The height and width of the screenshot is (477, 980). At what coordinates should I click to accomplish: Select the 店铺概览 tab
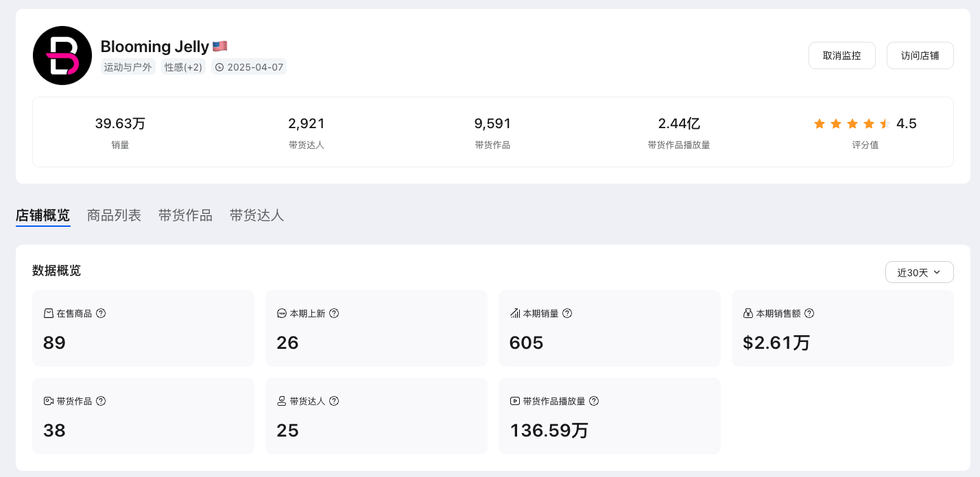point(43,215)
